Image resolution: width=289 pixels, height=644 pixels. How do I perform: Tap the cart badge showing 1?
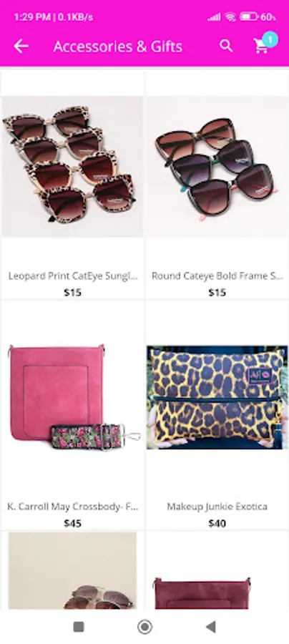tap(270, 39)
